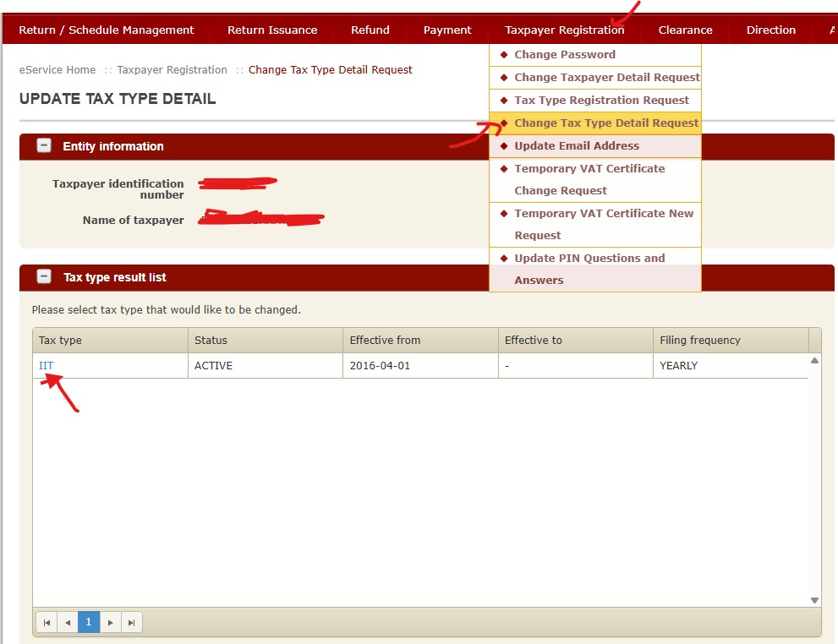Click scroll down arrow in tax table
This screenshot has height=644, width=838.
[814, 600]
